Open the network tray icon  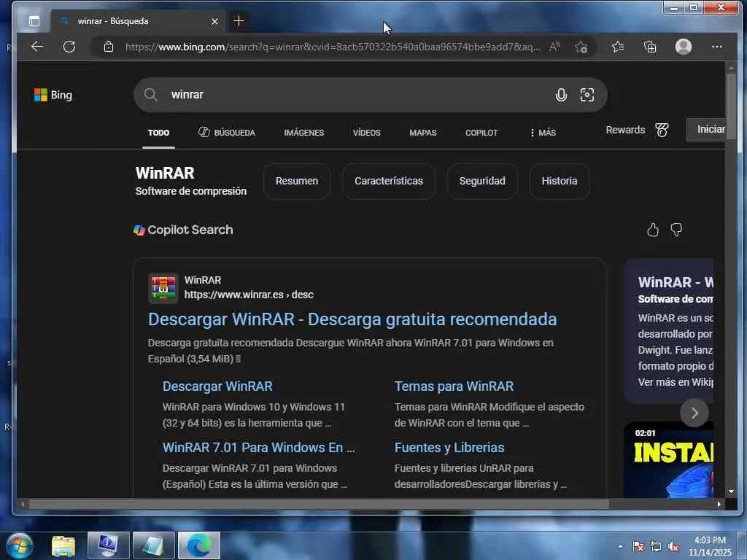tap(656, 546)
